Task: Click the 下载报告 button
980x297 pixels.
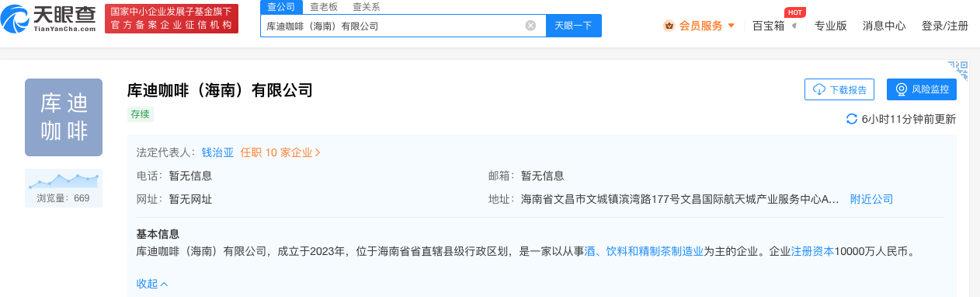Action: (x=839, y=89)
